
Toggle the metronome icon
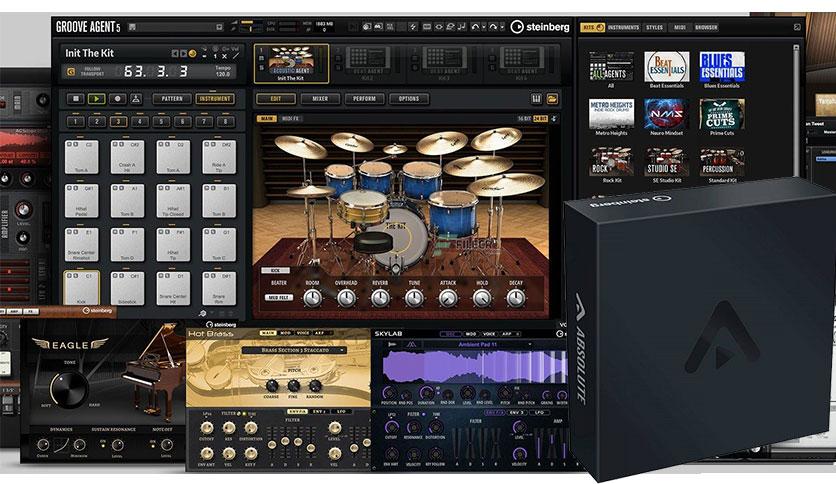(136, 99)
